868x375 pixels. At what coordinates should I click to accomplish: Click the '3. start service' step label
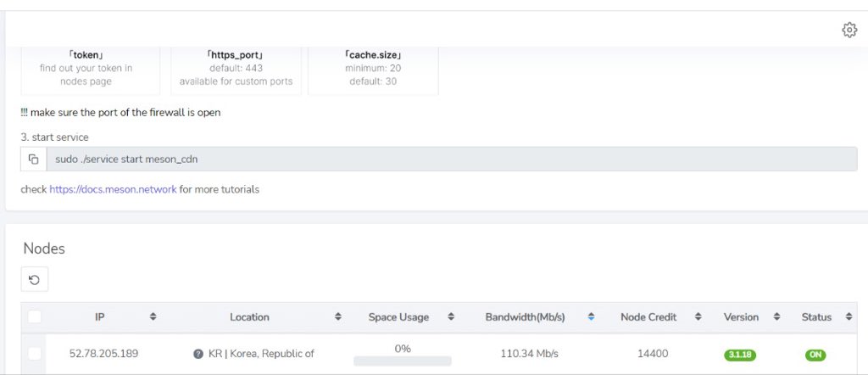(54, 137)
